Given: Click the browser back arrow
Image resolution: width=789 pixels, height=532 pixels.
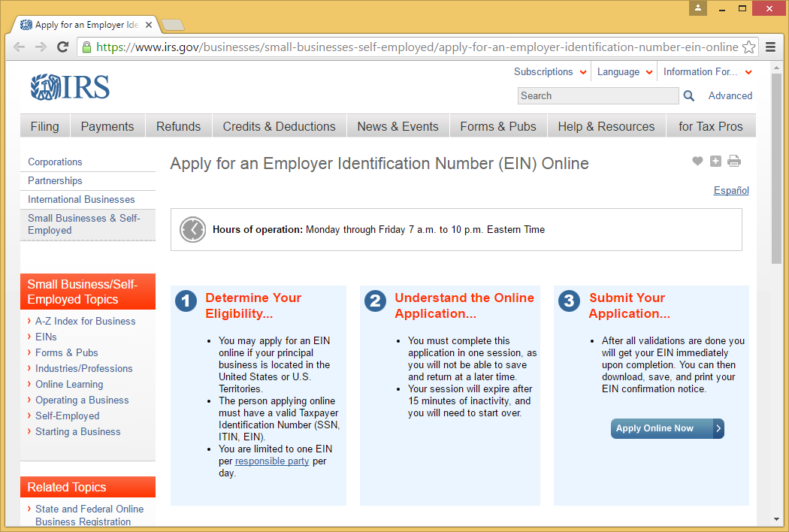Looking at the screenshot, I should [19, 47].
